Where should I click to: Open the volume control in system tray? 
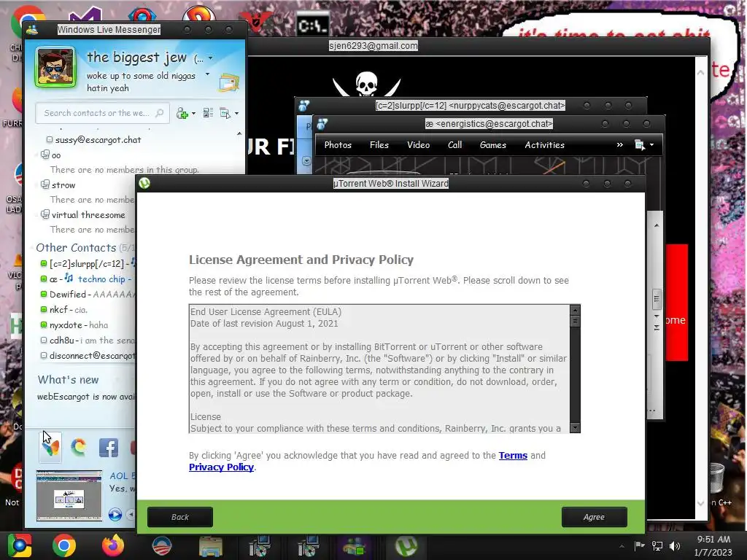(x=674, y=546)
